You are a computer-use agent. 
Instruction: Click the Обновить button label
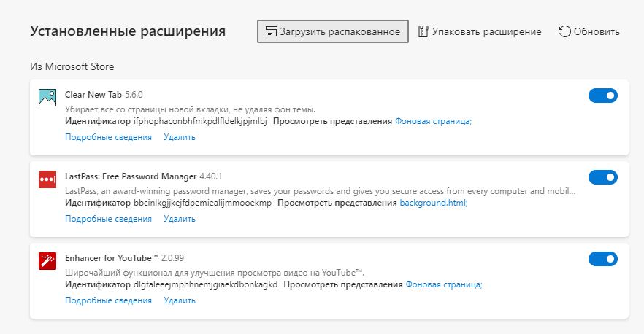597,31
